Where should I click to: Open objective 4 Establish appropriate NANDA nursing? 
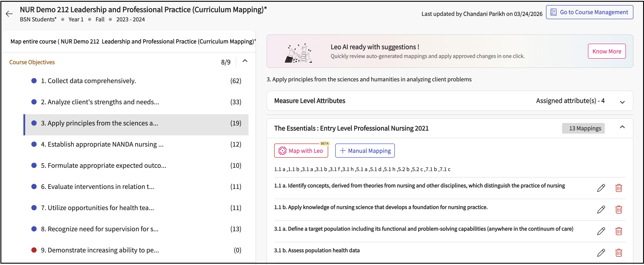coord(102,144)
